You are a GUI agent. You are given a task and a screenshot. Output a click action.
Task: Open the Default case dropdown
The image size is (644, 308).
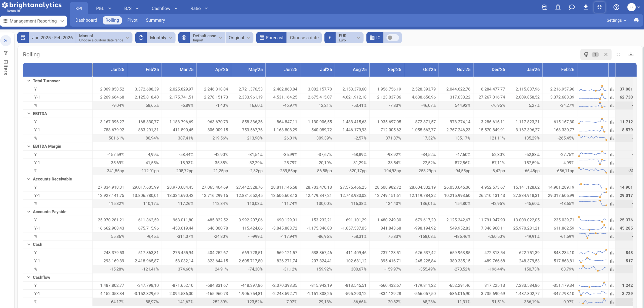[x=208, y=38]
